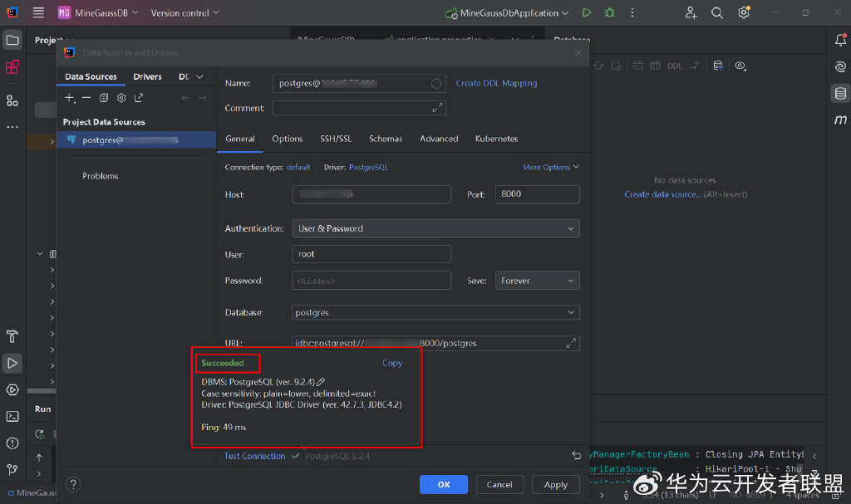Image resolution: width=851 pixels, height=504 pixels.
Task: Run MineGaussDbApplication with green play icon
Action: click(587, 12)
